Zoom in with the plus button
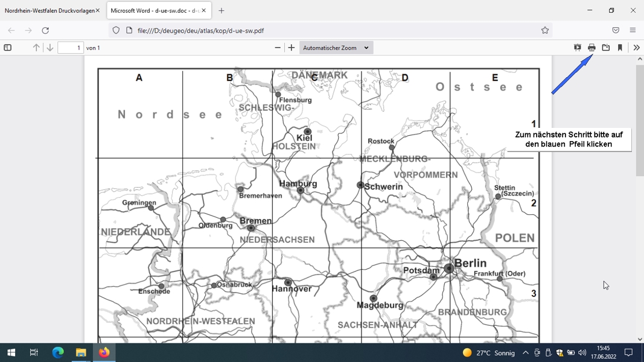 291,48
